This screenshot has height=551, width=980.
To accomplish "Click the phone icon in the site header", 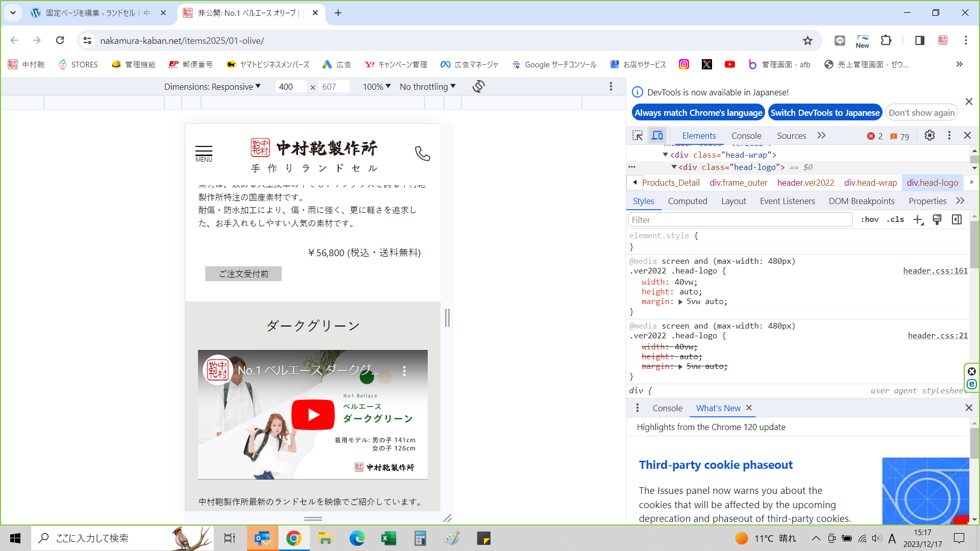I will 422,153.
